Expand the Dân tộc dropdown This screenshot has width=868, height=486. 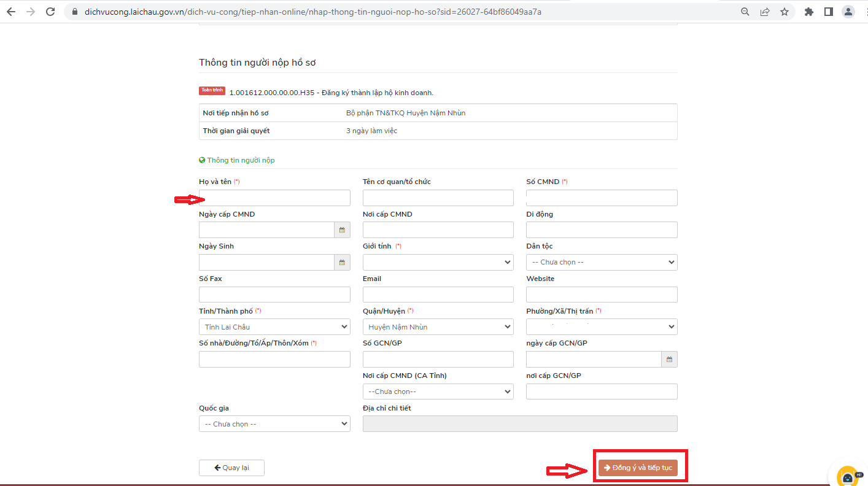pyautogui.click(x=602, y=263)
